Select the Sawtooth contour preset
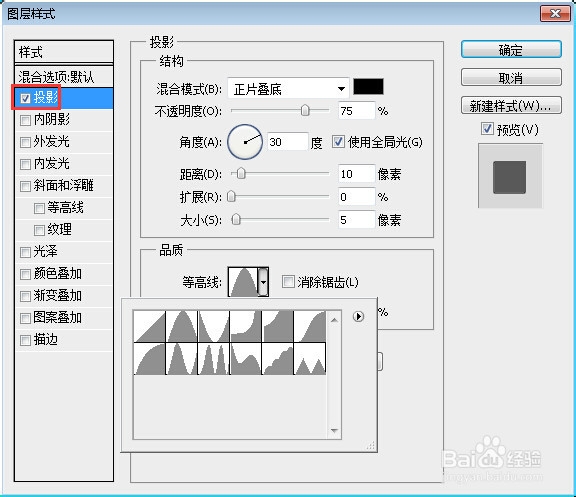576x497 pixels. (310, 359)
